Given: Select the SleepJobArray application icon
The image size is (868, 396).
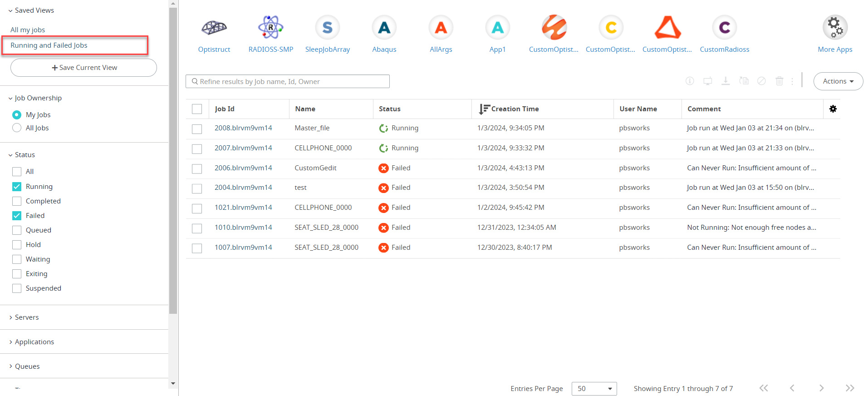Looking at the screenshot, I should point(327,28).
